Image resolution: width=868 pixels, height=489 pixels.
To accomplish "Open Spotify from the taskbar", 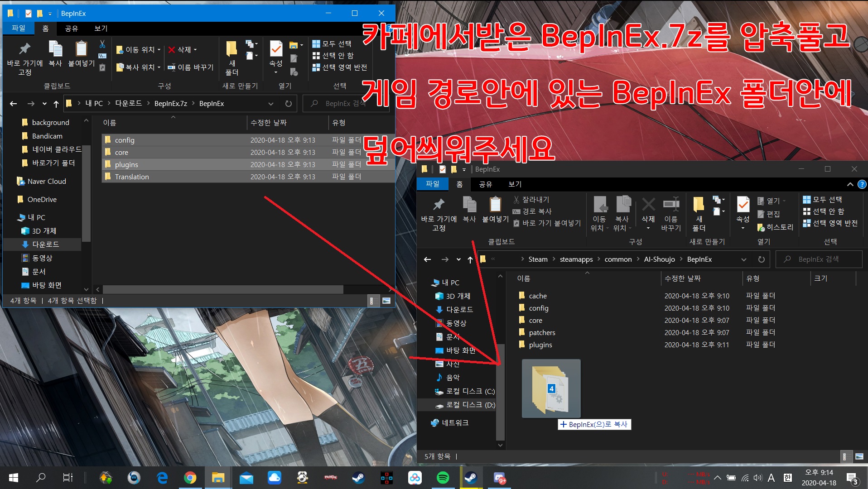I will tap(443, 478).
